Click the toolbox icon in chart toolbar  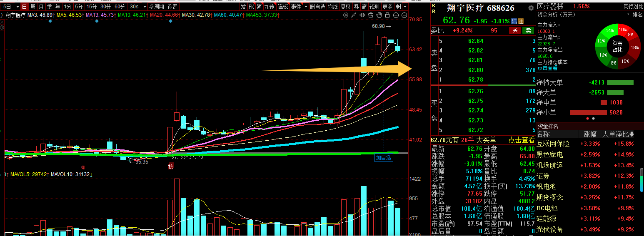coord(371,15)
